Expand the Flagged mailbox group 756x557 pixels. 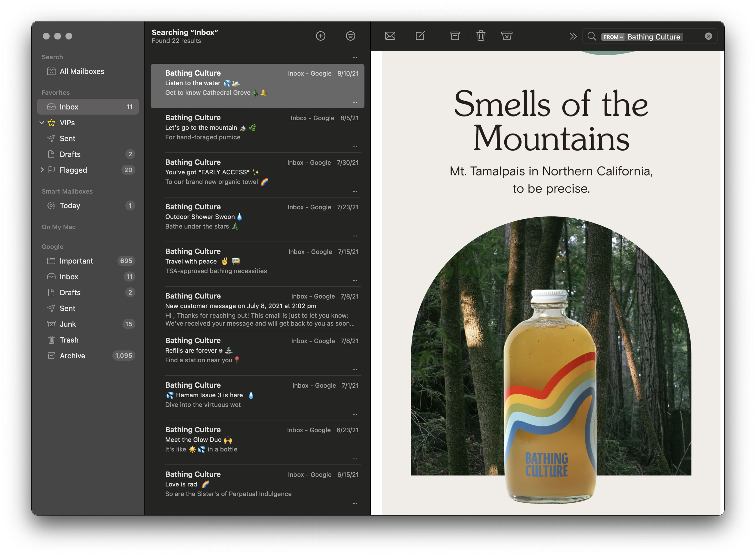[42, 170]
